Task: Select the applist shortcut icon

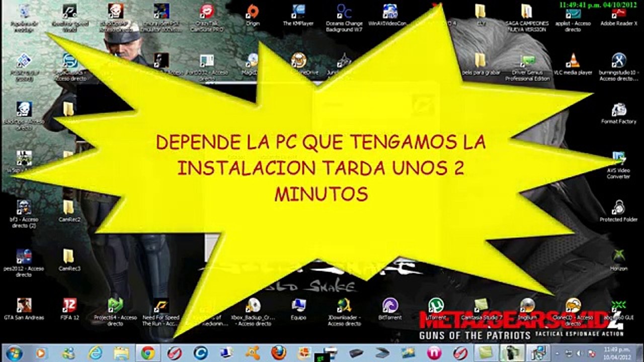Action: coord(573,18)
